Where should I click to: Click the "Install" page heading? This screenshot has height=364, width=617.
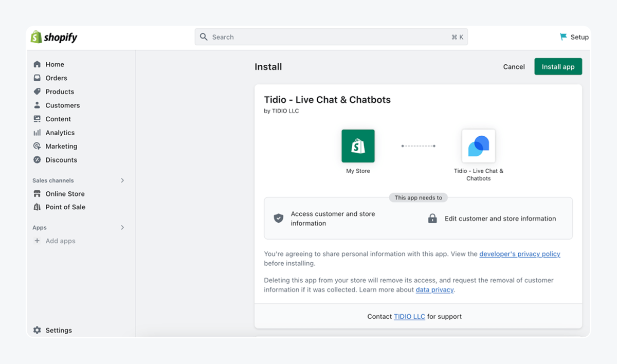[x=268, y=67]
